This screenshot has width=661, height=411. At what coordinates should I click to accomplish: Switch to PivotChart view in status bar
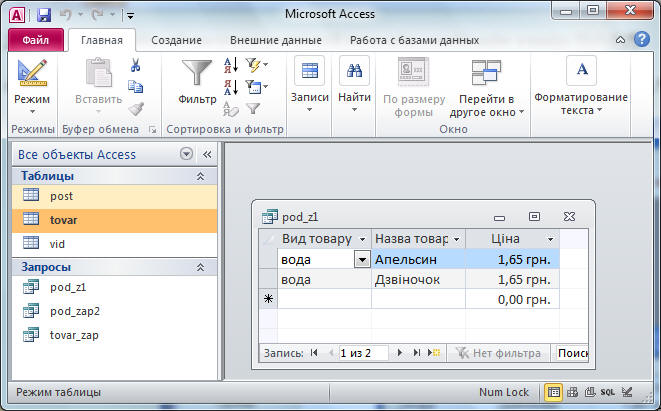(x=590, y=392)
